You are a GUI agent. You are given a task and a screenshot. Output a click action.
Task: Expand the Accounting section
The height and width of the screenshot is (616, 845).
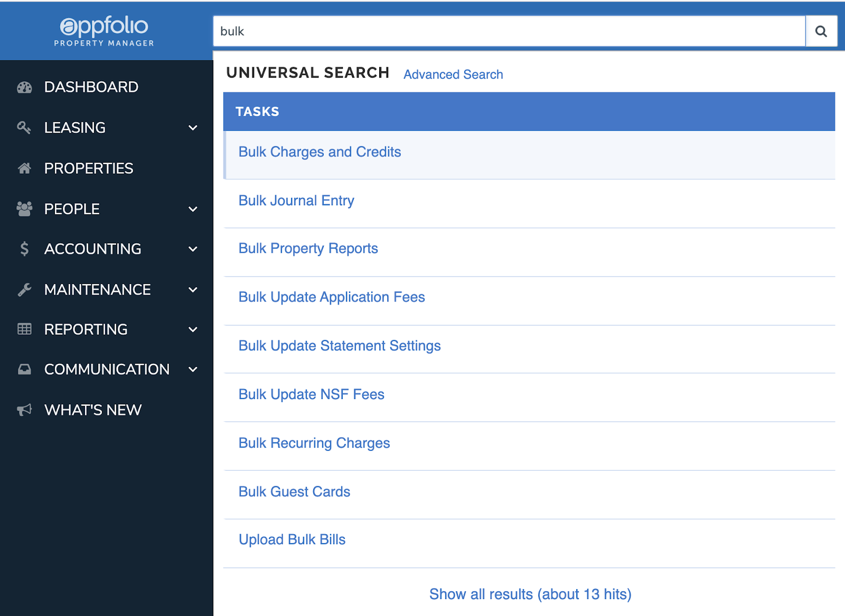coord(192,249)
